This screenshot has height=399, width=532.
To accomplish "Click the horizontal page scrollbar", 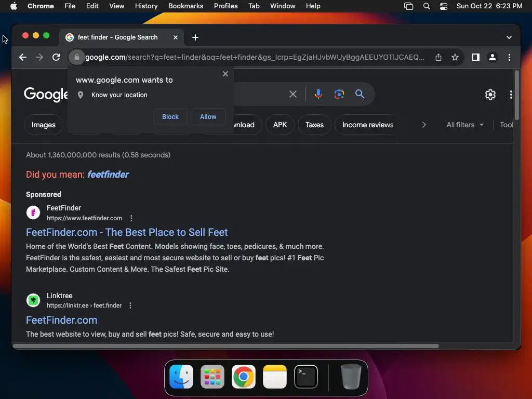I will pyautogui.click(x=226, y=346).
